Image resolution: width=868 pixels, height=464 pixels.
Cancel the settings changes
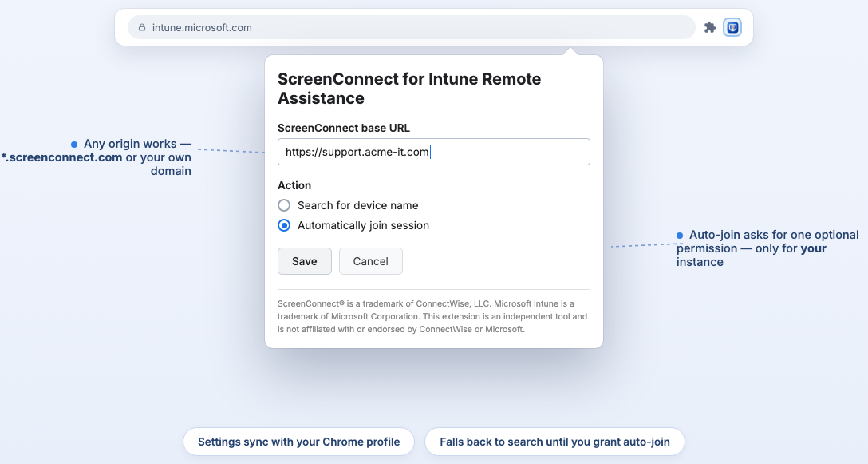point(370,261)
